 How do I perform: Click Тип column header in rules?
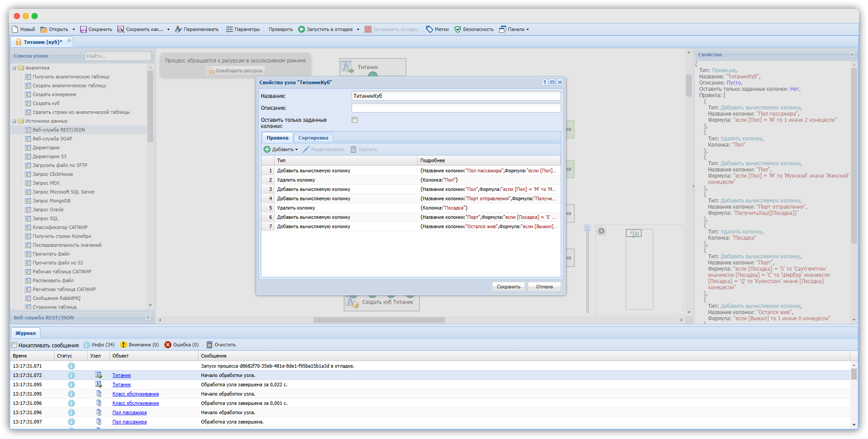pos(346,160)
